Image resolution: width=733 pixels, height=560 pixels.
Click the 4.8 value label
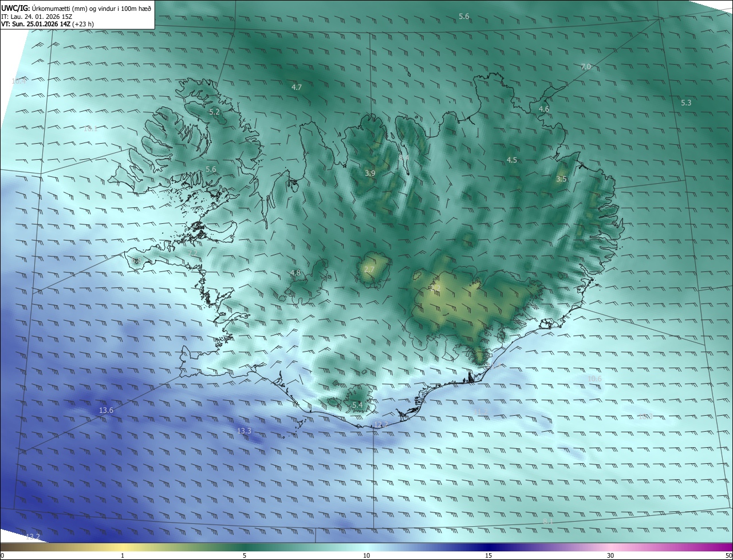pyautogui.click(x=295, y=273)
